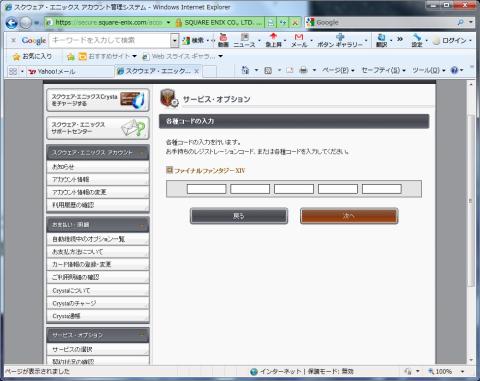This screenshot has width=480, height=381.
Task: Open the 100% zoom level control
Action: point(446,371)
